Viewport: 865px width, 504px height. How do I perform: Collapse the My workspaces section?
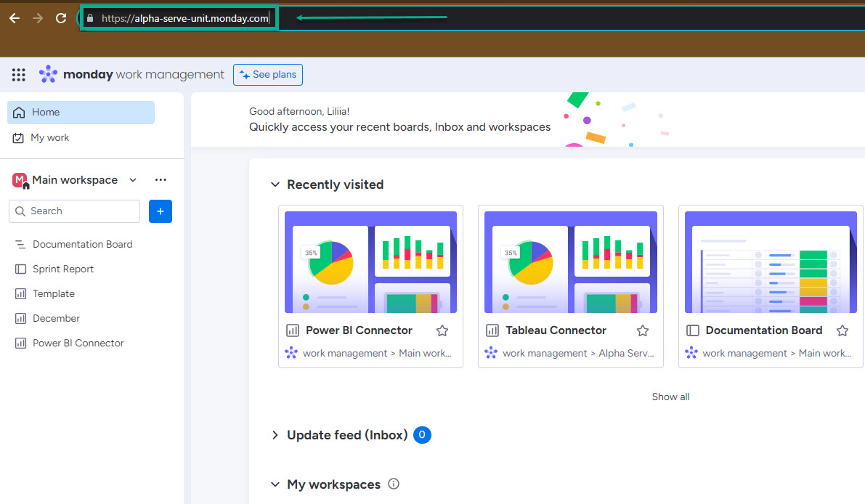[275, 484]
